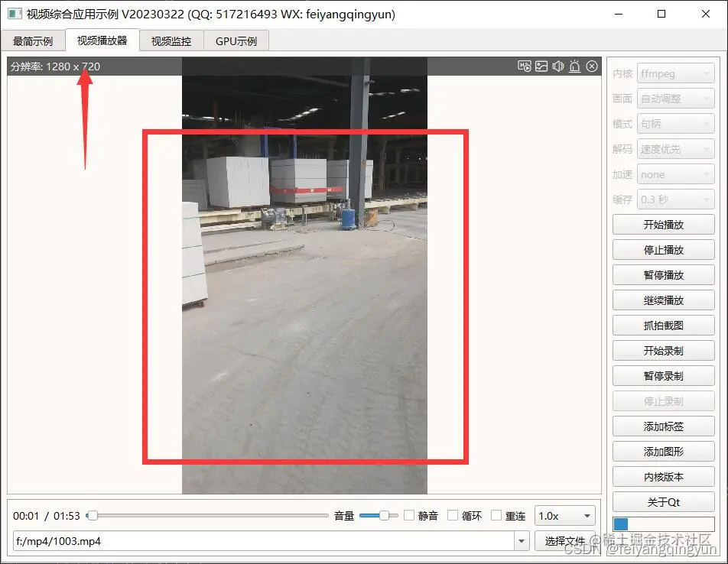Open the 1.0x playback speed dropdown
Image resolution: width=728 pixels, height=564 pixels.
coord(564,516)
